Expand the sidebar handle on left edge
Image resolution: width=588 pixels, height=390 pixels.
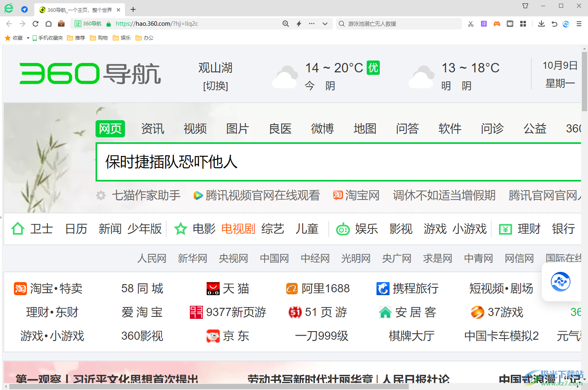1,217
